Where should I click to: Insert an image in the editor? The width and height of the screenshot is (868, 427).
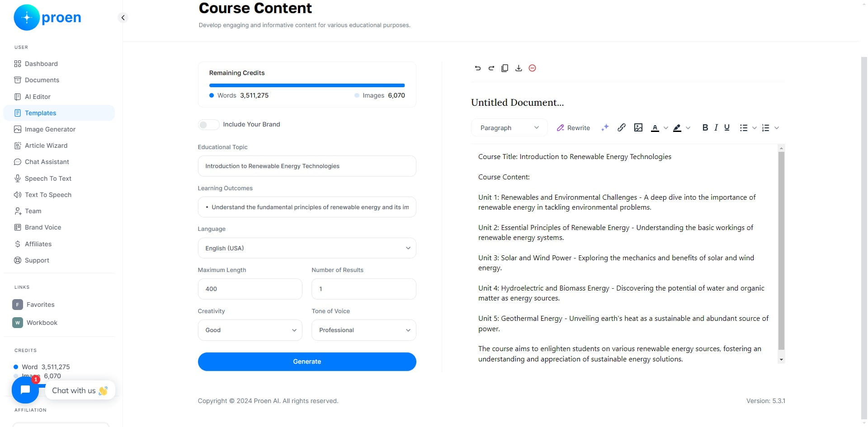coord(638,127)
